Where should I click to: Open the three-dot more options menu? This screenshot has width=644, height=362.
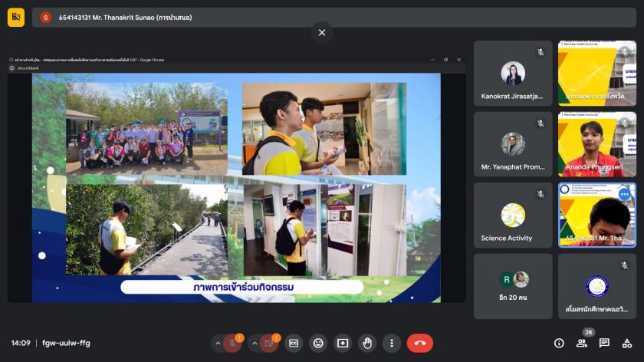(392, 343)
